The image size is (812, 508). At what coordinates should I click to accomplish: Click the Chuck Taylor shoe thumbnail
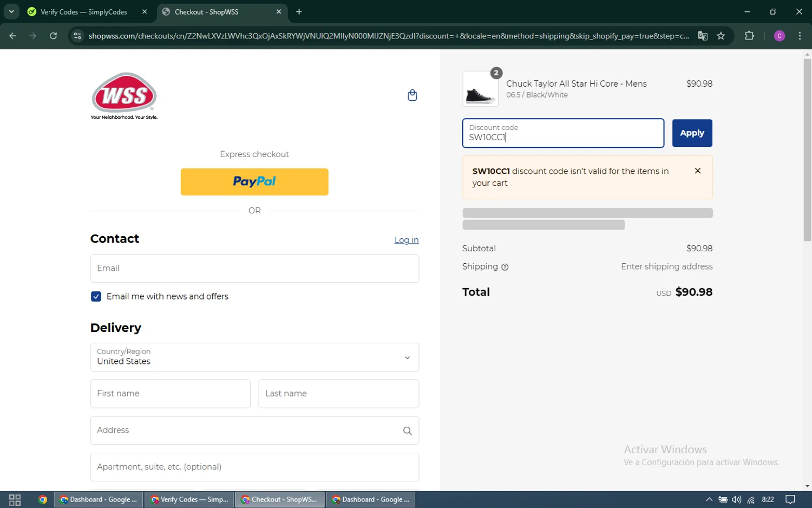pyautogui.click(x=481, y=89)
